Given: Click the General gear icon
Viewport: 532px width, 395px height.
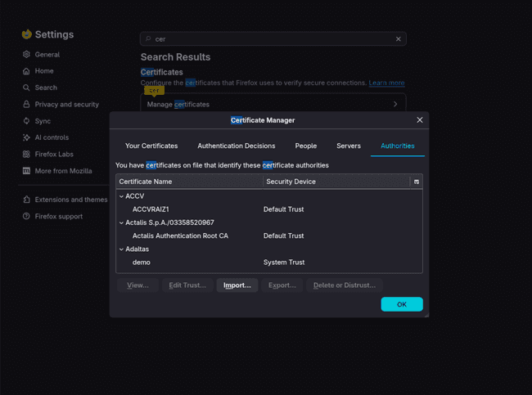Looking at the screenshot, I should [26, 55].
